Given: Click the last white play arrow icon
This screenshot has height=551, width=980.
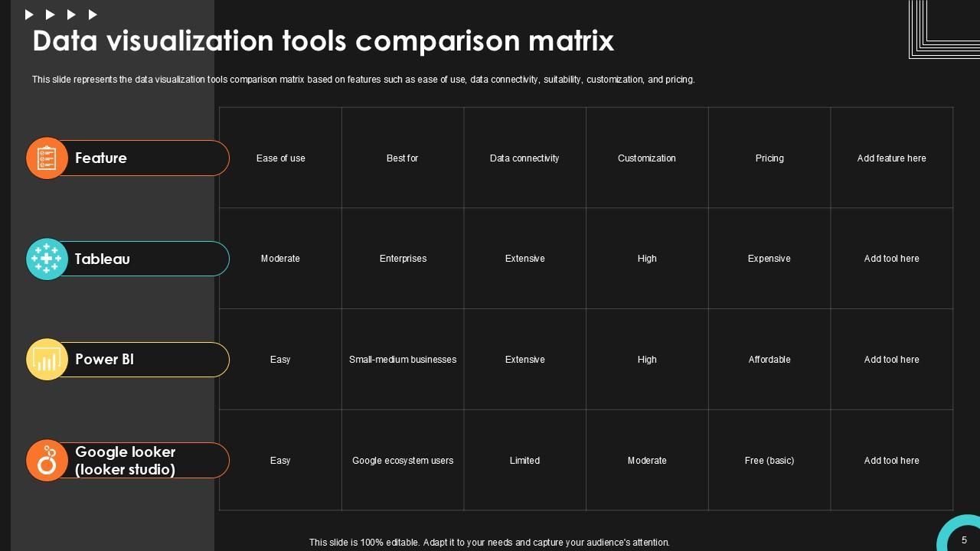Looking at the screenshot, I should (x=93, y=15).
